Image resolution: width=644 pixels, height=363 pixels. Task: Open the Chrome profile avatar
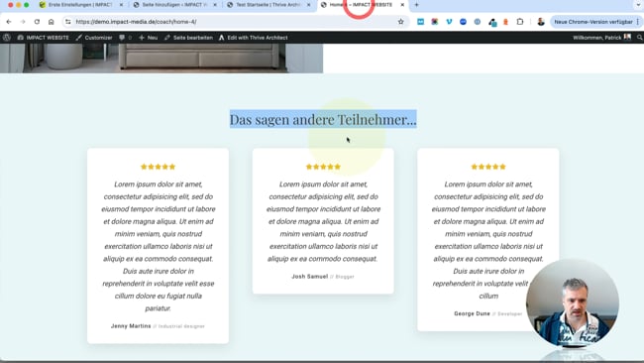[541, 22]
